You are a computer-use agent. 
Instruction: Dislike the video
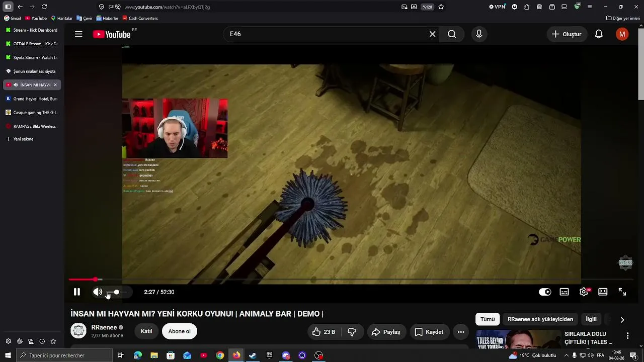click(352, 332)
